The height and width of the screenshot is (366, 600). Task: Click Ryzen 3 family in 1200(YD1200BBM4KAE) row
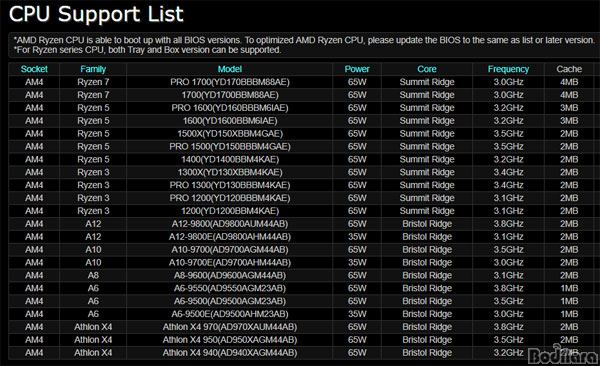pyautogui.click(x=93, y=211)
